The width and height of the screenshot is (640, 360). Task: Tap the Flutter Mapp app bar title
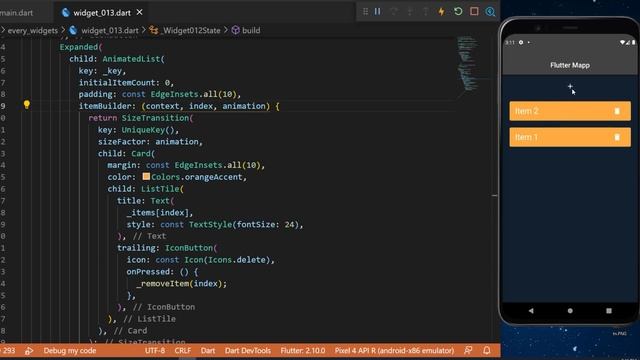[x=570, y=65]
